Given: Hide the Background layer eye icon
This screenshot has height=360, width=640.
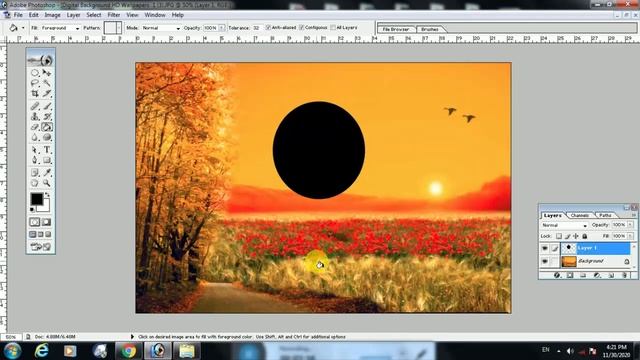Looking at the screenshot, I should coord(545,261).
